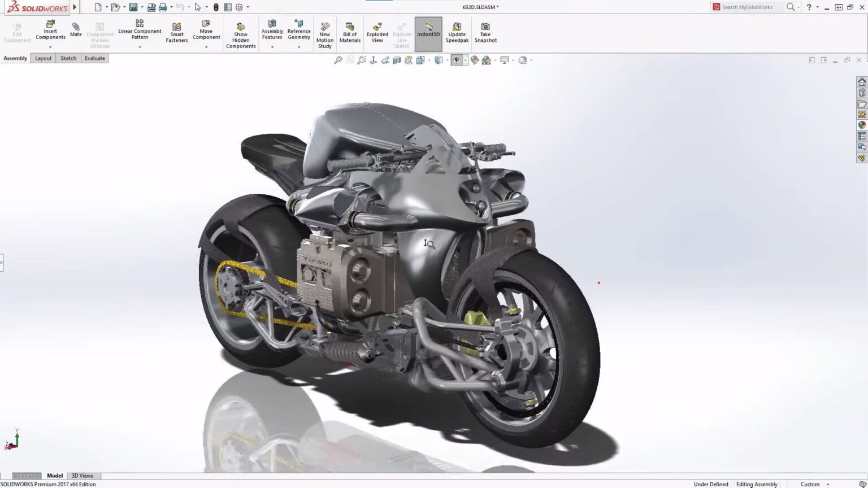
Task: Click the Apply Scene sphere swatch
Action: [485, 60]
